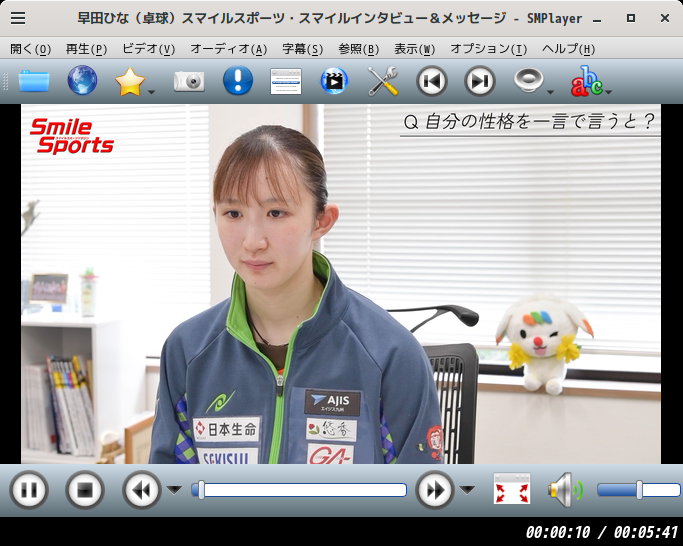Open the 再生(P) menu
The width and height of the screenshot is (683, 546).
(x=86, y=49)
